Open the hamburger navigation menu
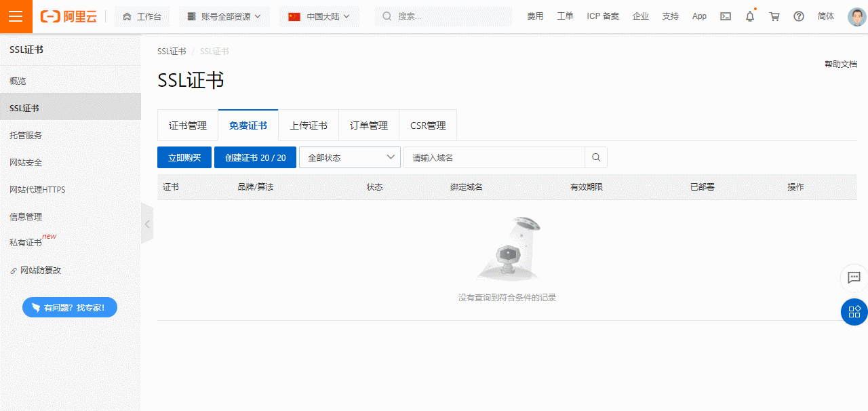 tap(16, 16)
